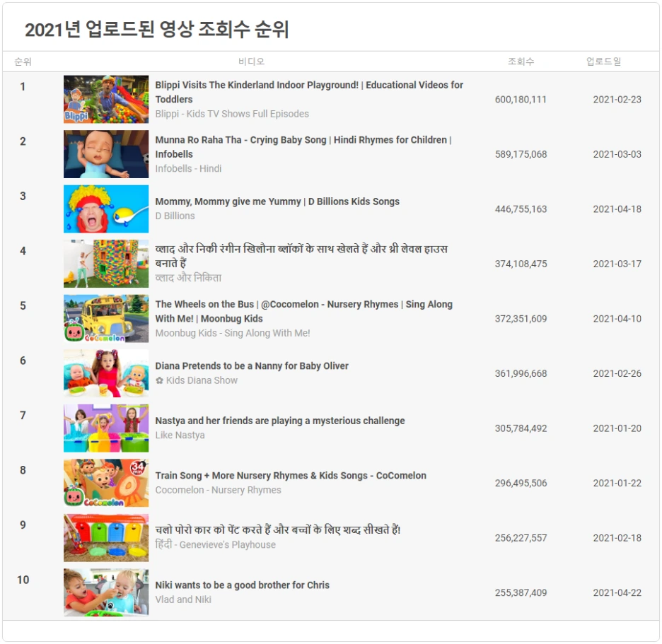Select the view count 372,351,609

(521, 319)
